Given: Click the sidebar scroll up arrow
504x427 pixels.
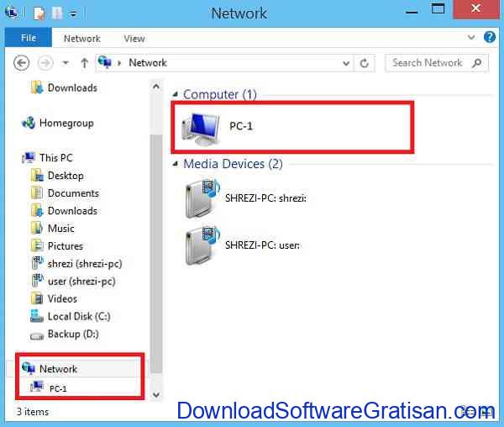Looking at the screenshot, I should tap(156, 87).
